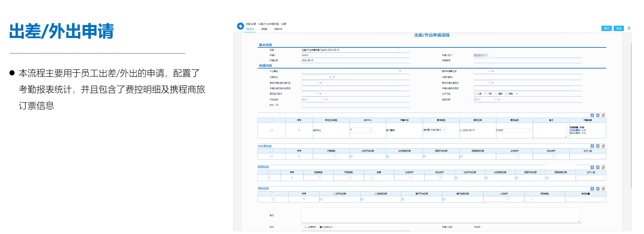Switch to the 流程图 tab

[x=264, y=29]
